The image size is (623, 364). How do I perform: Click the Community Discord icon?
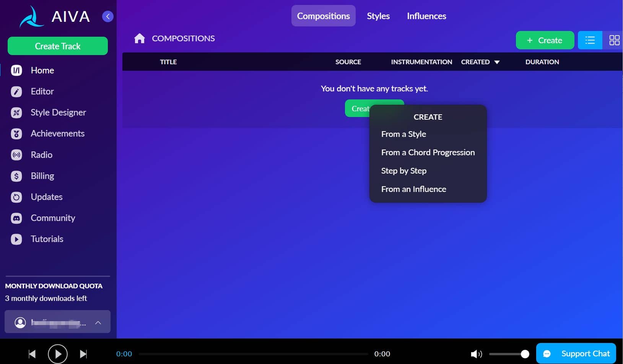click(x=16, y=218)
